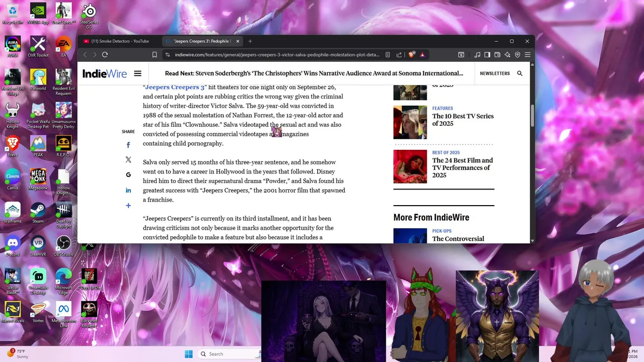This screenshot has height=362, width=644.
Task: Select the Steam desktop icon
Action: [38, 213]
